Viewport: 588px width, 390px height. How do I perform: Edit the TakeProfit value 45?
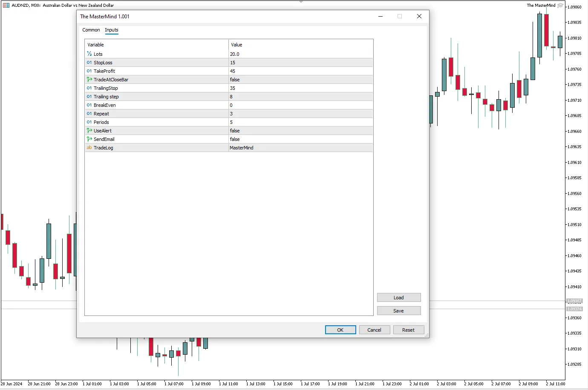click(301, 71)
